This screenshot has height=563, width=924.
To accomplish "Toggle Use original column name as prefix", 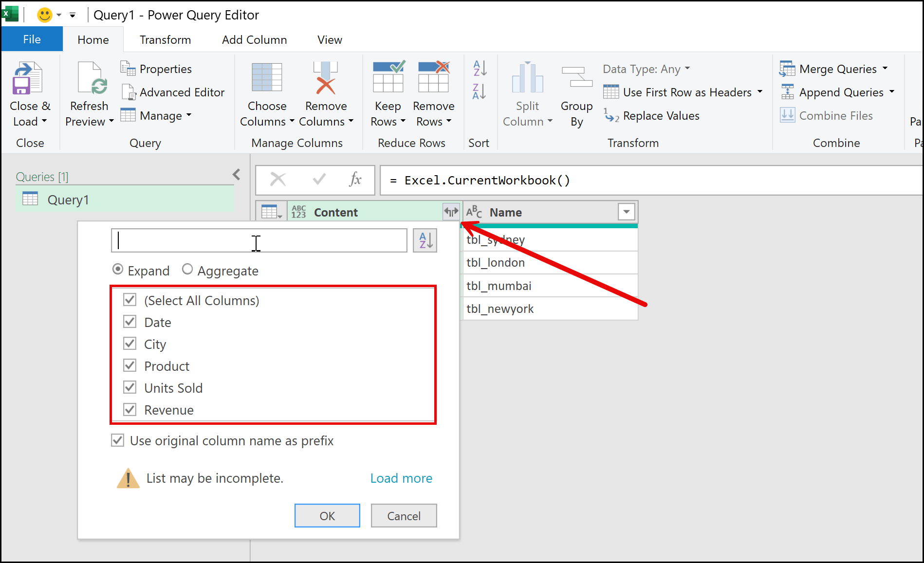I will coord(118,441).
